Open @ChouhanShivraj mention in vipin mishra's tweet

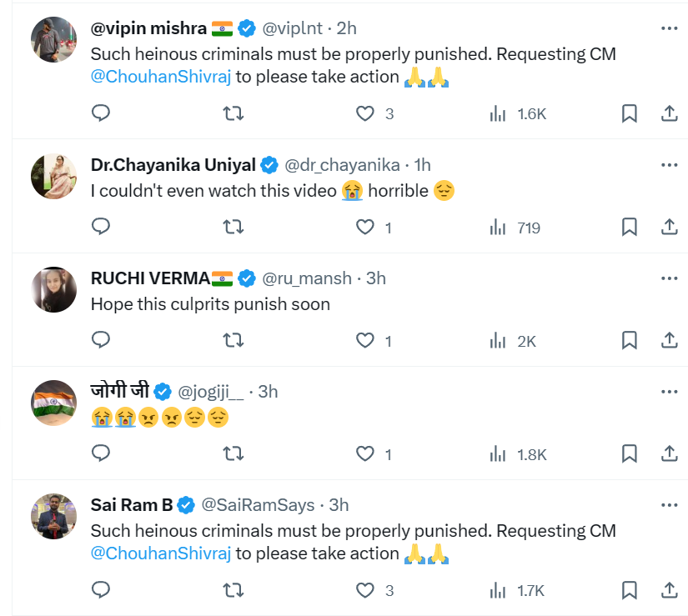(161, 77)
